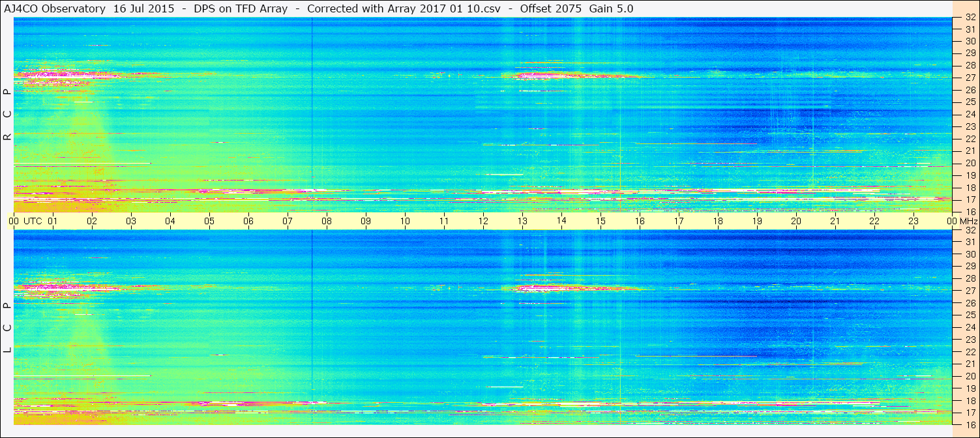The height and width of the screenshot is (438, 980).
Task: Click 32 MHz tick in LCP panel
Action: pyautogui.click(x=970, y=230)
